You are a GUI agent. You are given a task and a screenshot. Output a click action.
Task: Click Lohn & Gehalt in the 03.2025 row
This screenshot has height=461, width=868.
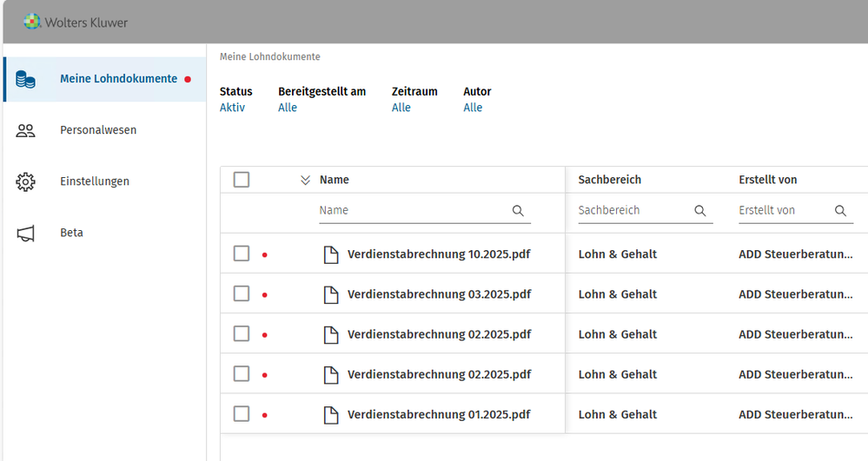click(617, 293)
